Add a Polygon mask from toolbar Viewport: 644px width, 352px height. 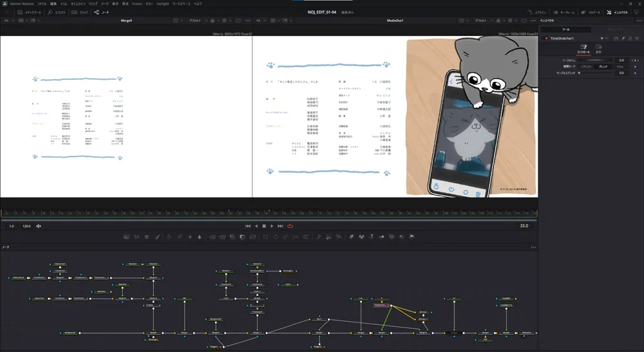point(285,237)
